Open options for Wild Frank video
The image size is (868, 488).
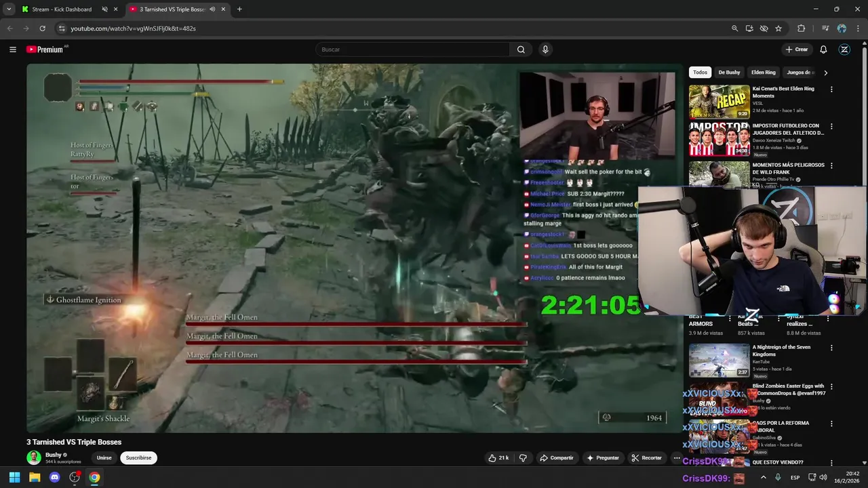pos(831,165)
